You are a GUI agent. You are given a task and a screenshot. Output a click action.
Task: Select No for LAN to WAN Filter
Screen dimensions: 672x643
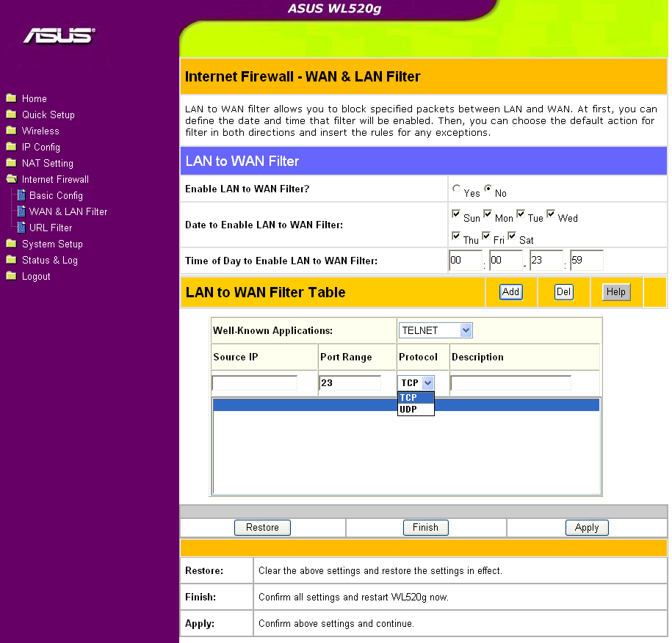pyautogui.click(x=488, y=189)
